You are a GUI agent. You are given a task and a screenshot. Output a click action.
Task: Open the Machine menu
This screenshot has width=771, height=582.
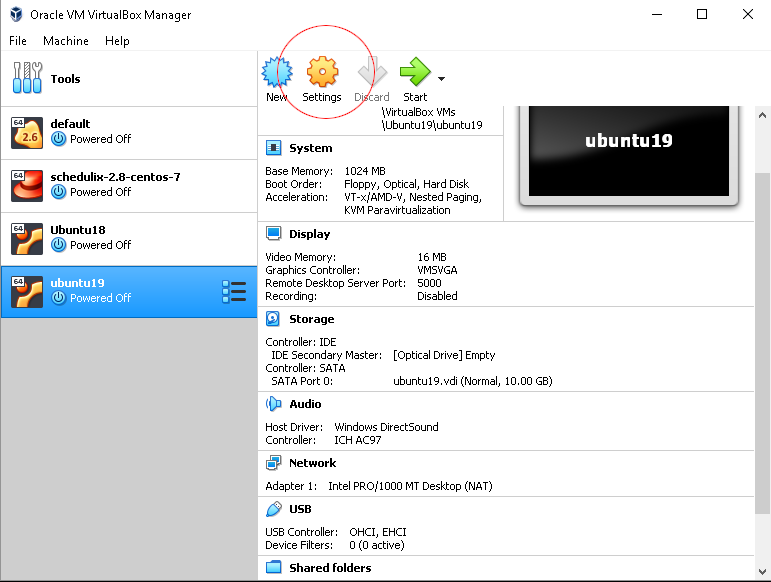pos(66,41)
